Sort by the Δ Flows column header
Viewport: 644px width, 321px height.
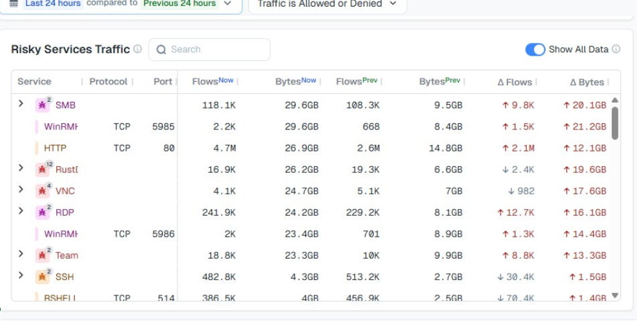tap(515, 82)
